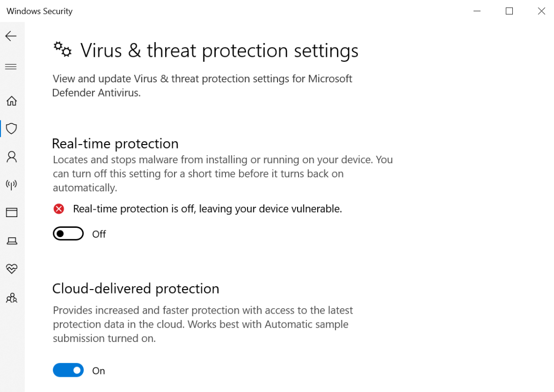Minimize the Windows Security window
This screenshot has width=554, height=392.
point(477,11)
